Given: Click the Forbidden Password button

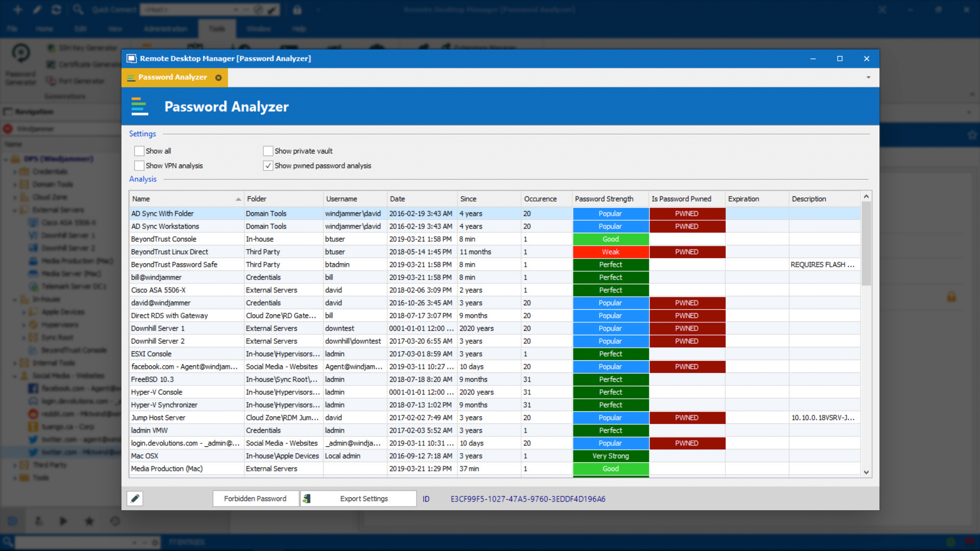Looking at the screenshot, I should coord(255,498).
